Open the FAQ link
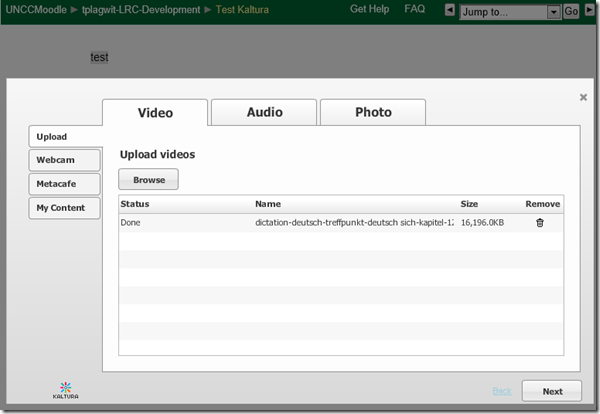This screenshot has width=600, height=414. coord(414,9)
